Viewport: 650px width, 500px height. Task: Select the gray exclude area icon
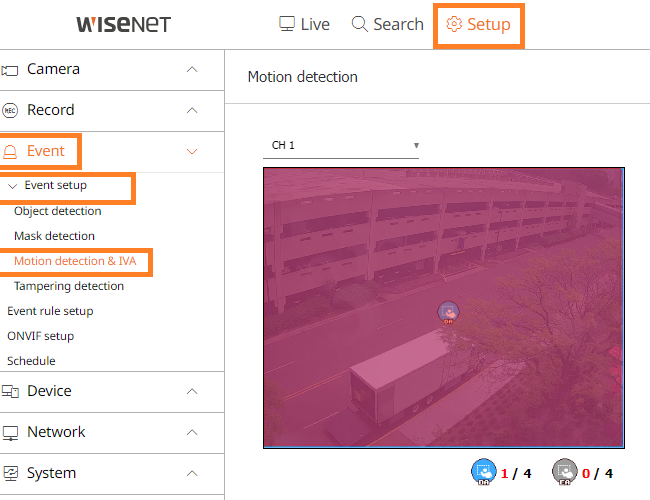(x=565, y=472)
